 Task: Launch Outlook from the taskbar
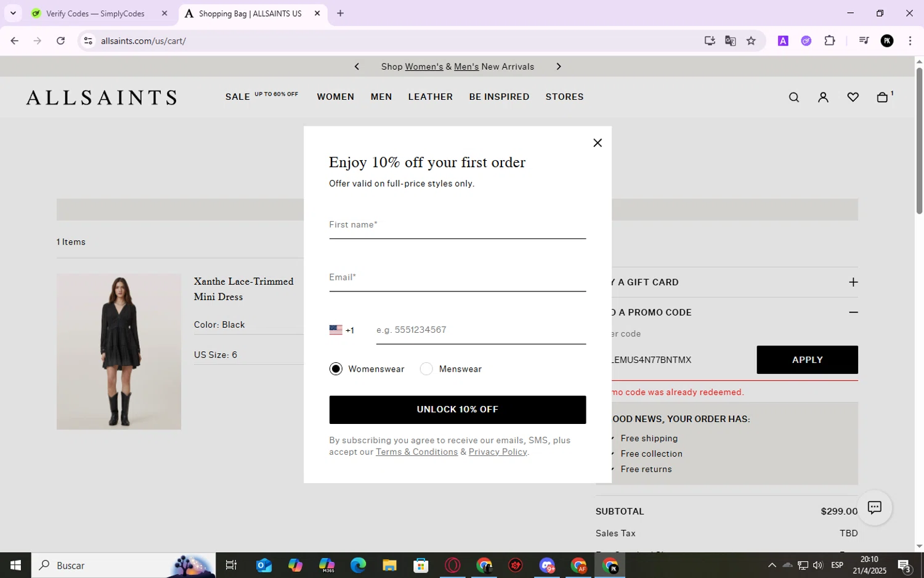[x=264, y=565]
